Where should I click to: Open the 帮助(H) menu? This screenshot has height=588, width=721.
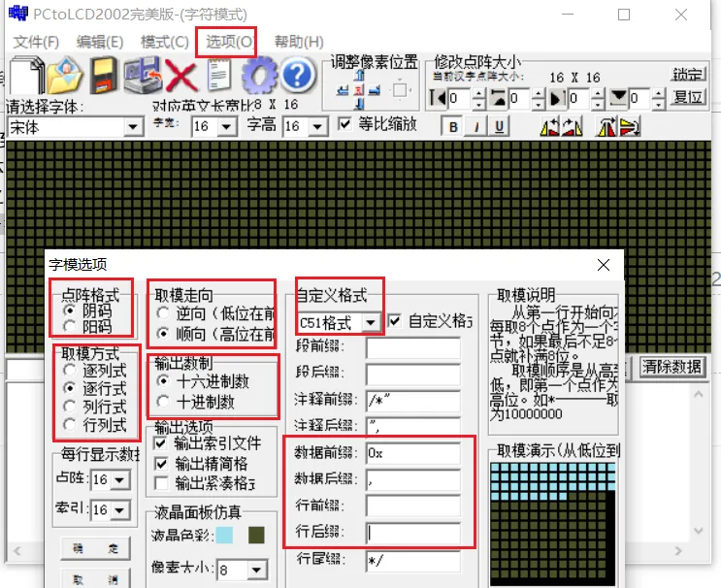click(x=299, y=43)
